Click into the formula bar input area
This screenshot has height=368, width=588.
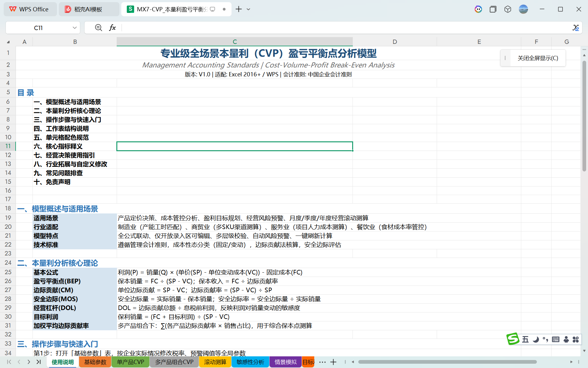(x=346, y=28)
